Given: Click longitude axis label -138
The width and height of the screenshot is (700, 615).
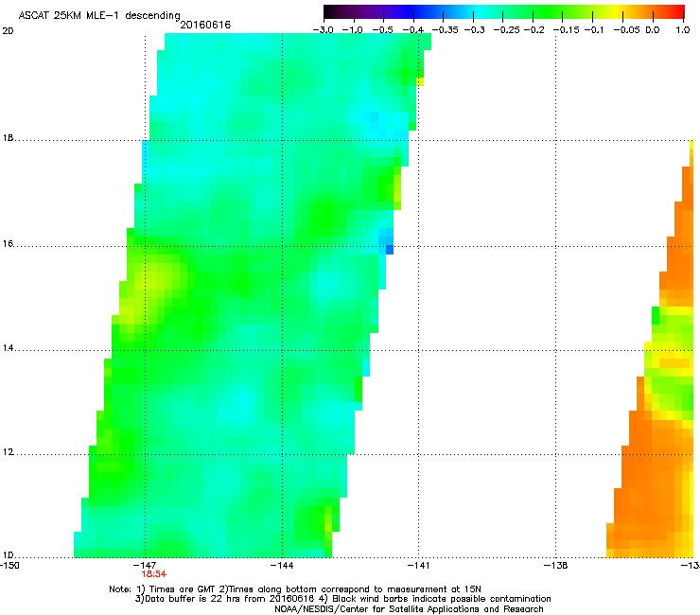Looking at the screenshot, I should pos(556,566).
